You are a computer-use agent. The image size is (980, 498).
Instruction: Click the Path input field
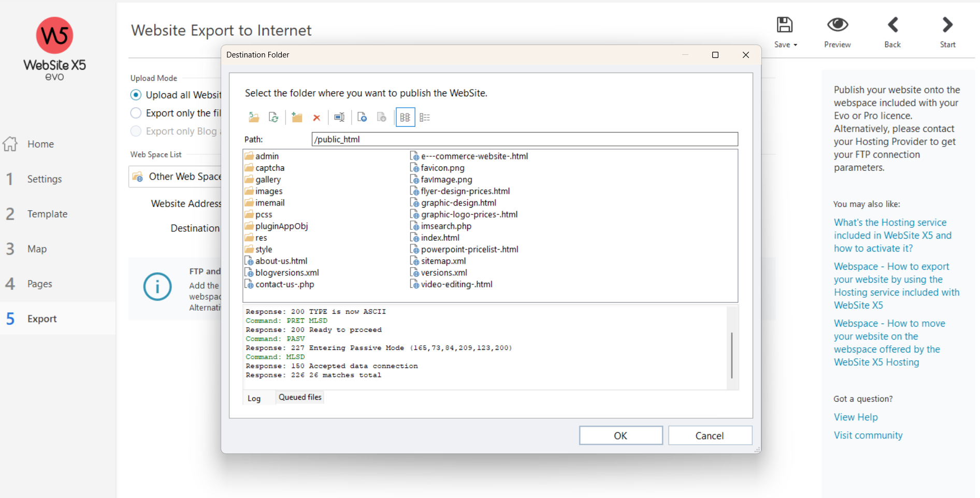[525, 139]
